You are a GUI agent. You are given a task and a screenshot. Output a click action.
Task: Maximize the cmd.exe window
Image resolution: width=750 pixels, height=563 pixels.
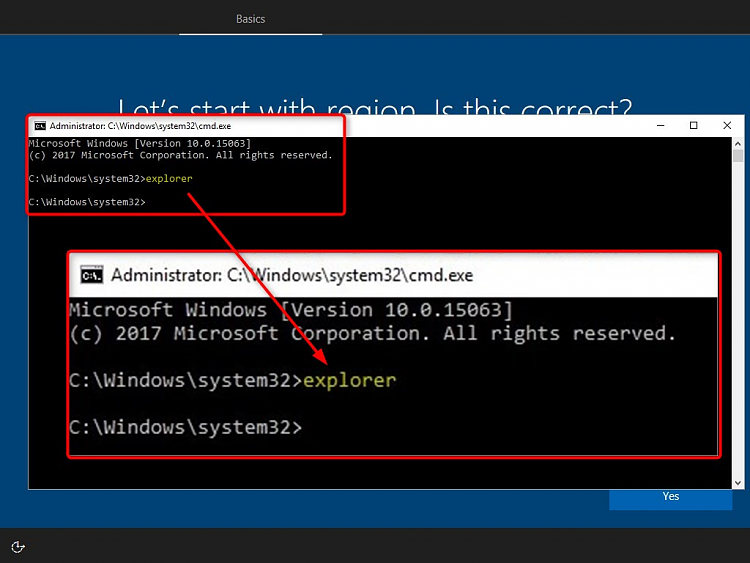(694, 125)
